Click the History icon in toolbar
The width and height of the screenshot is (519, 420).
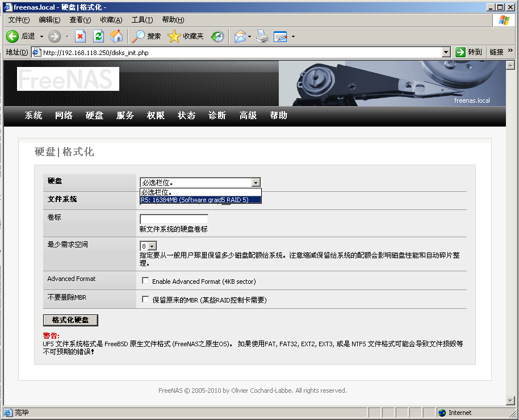217,36
